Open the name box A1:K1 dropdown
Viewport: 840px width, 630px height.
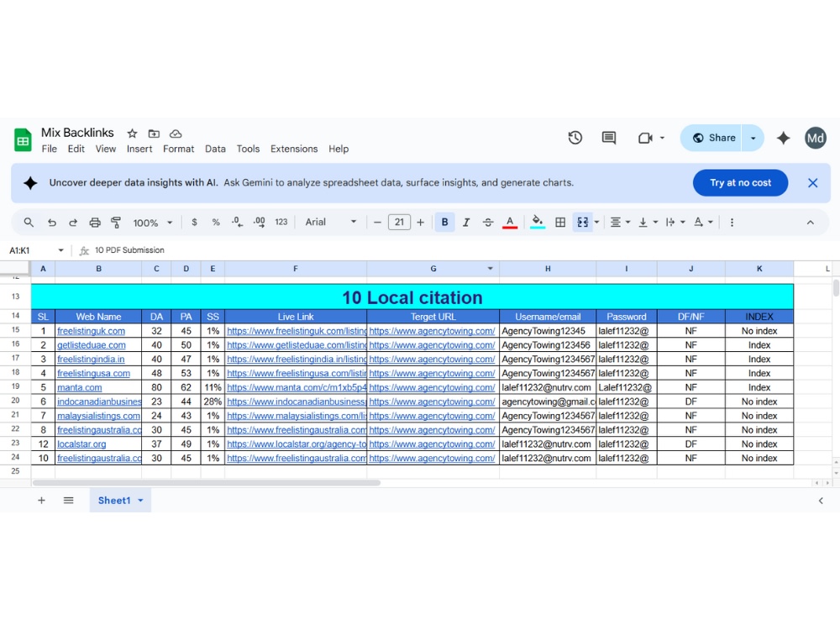60,250
